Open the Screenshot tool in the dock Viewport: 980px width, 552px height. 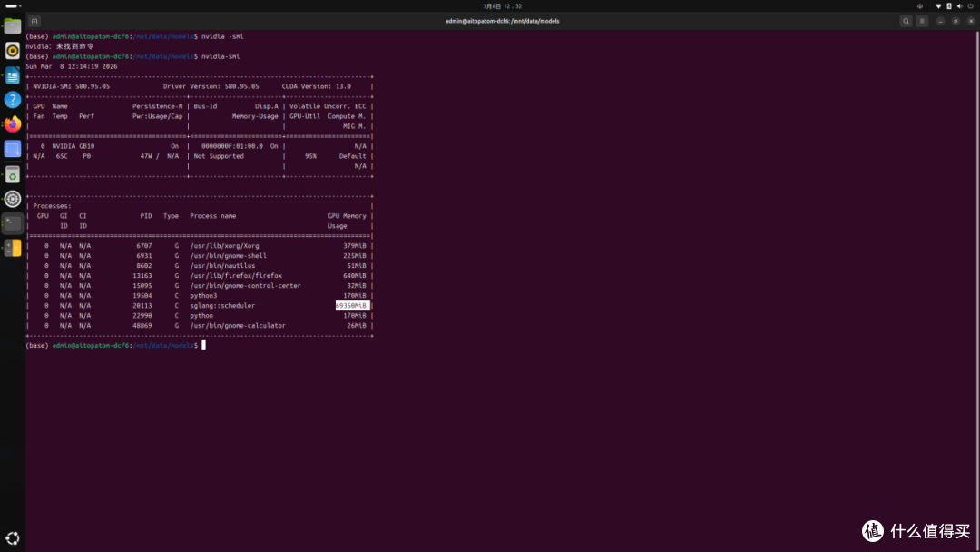tap(13, 150)
